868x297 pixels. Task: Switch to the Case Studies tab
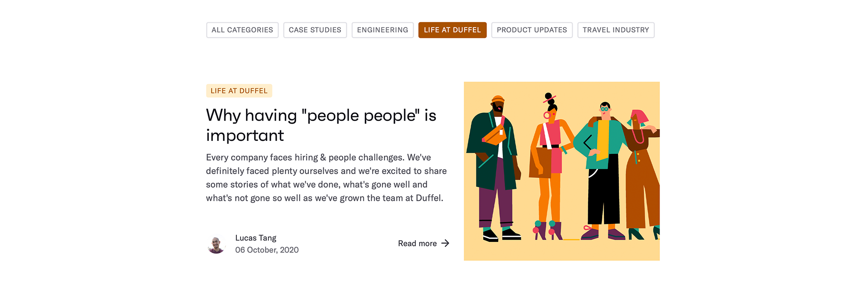[x=315, y=30]
